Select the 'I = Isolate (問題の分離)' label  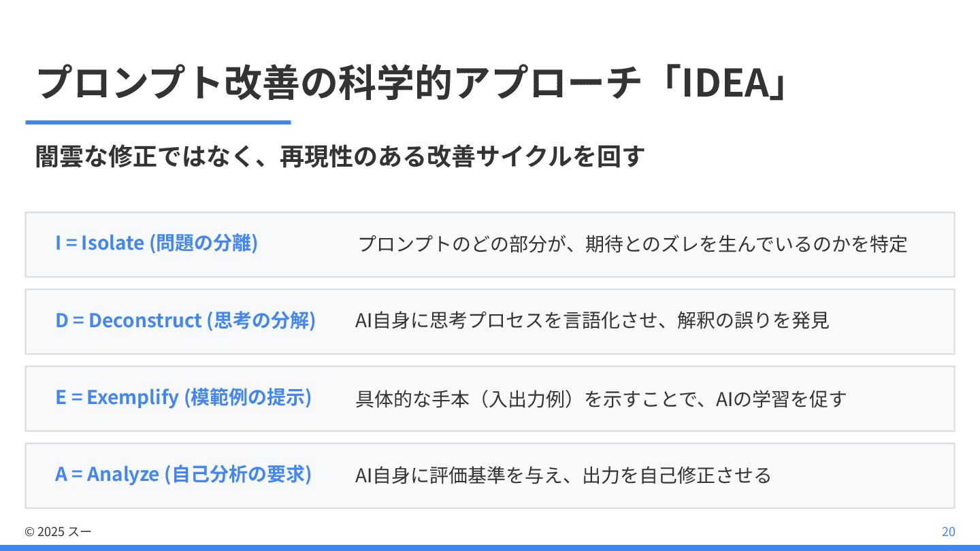pyautogui.click(x=157, y=243)
